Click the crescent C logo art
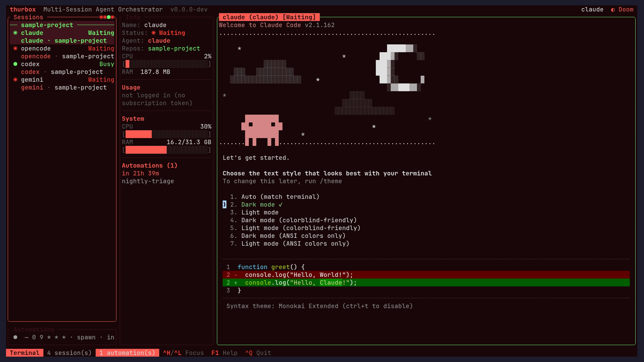Image resolution: width=644 pixels, height=362 pixels. pos(400,68)
